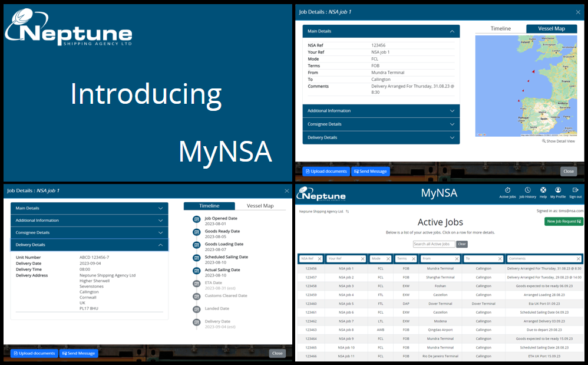Click Close button in Timeline dialog
Screen dimensions: 588x365
pyautogui.click(x=277, y=353)
